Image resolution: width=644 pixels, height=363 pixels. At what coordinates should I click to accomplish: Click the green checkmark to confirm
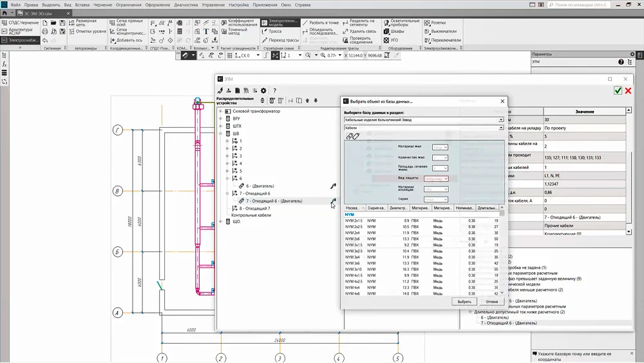click(618, 91)
